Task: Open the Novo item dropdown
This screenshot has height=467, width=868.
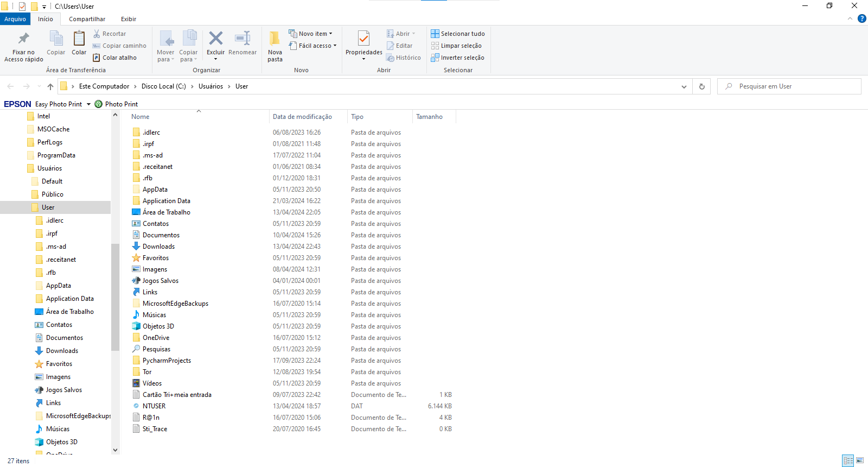Action: pyautogui.click(x=310, y=34)
